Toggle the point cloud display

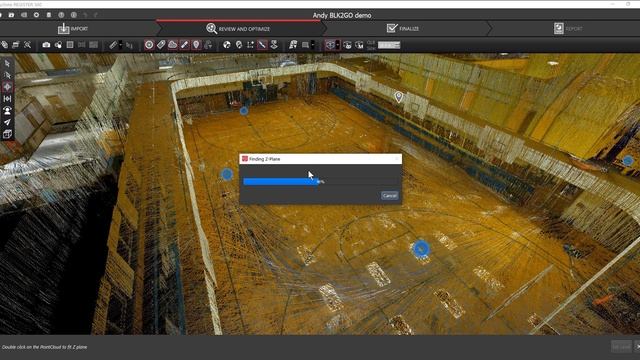173,45
